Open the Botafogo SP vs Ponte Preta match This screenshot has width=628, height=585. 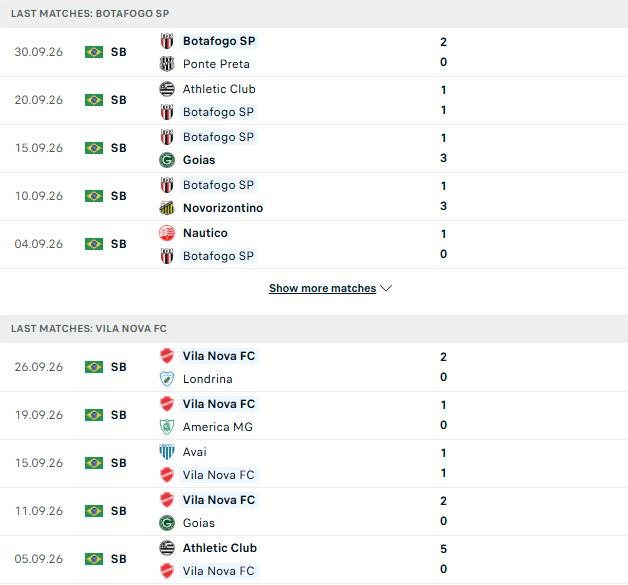click(314, 52)
